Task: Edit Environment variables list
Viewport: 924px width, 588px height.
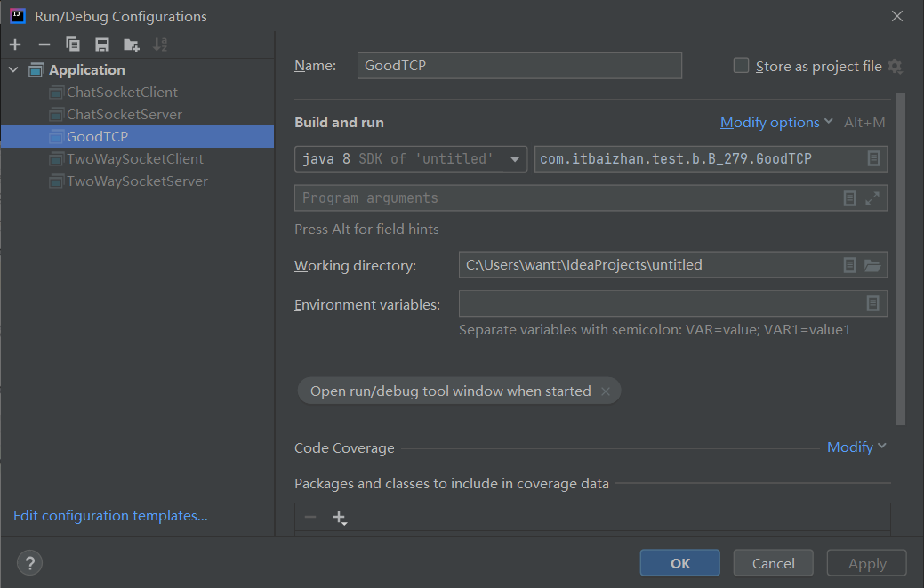Action: [x=872, y=303]
